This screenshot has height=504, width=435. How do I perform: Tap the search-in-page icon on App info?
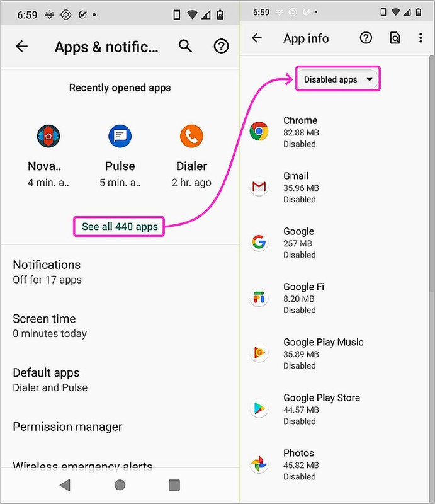click(395, 38)
